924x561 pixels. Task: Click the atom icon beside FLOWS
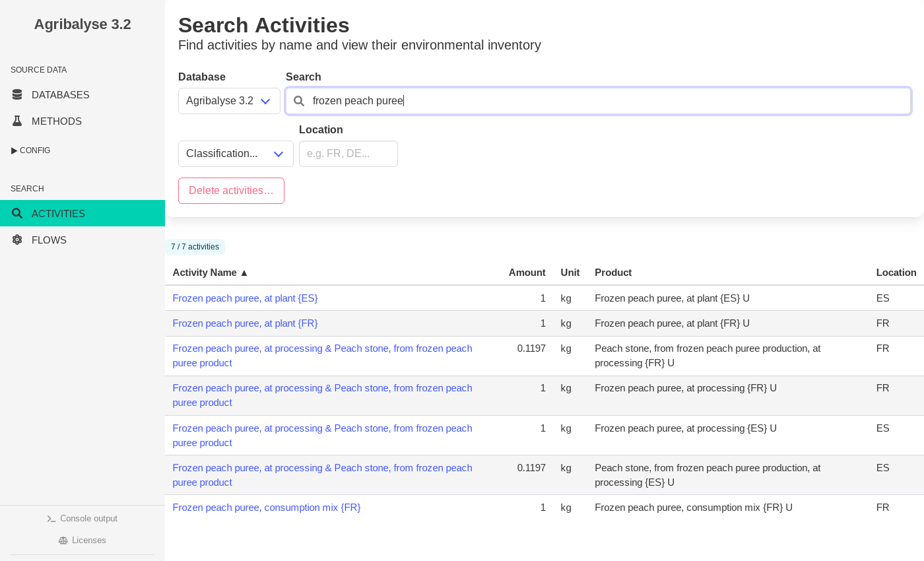(x=17, y=240)
